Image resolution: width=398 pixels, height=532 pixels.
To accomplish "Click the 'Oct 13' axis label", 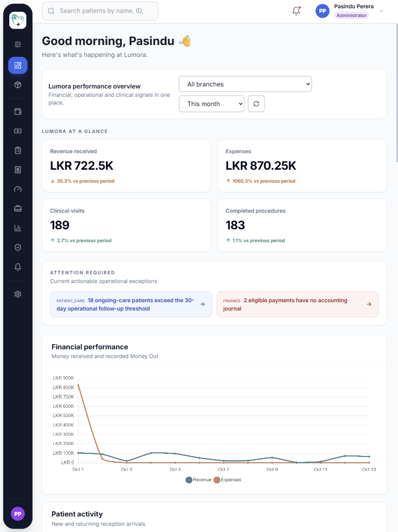I will [x=369, y=469].
